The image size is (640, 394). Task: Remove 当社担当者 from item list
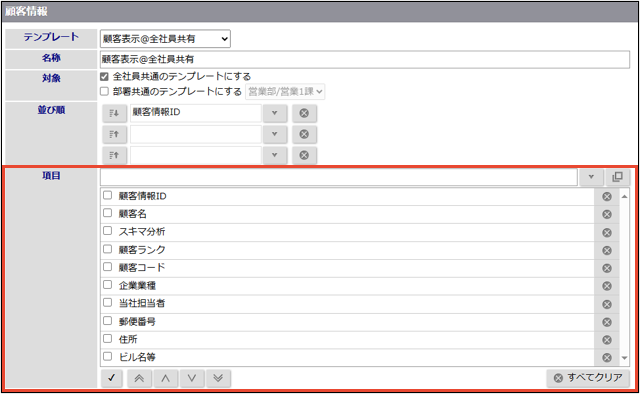[x=607, y=304]
